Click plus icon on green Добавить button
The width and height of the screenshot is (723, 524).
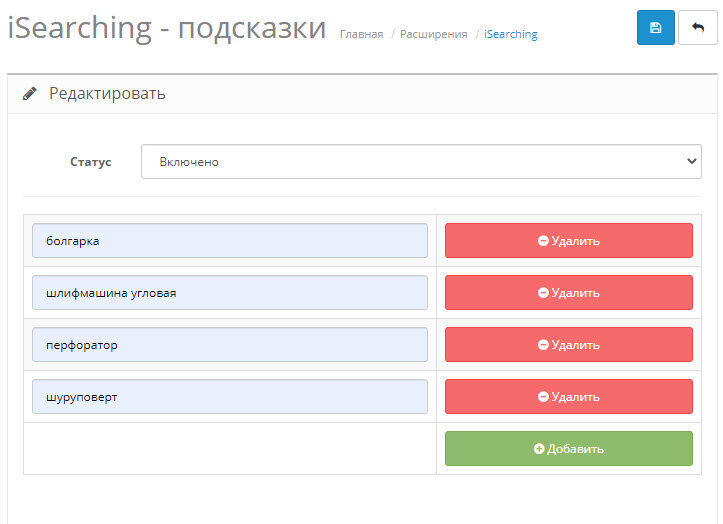pyautogui.click(x=539, y=449)
